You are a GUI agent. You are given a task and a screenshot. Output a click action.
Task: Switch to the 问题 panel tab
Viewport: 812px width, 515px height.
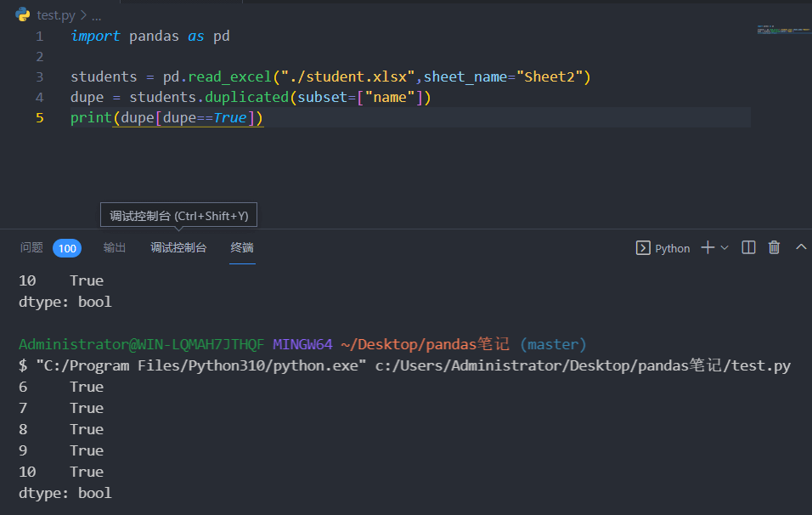[31, 248]
